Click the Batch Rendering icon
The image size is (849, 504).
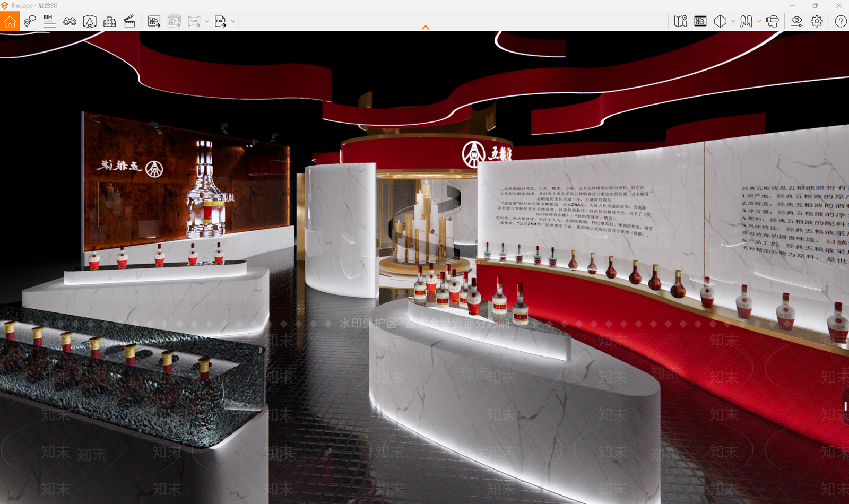[174, 21]
